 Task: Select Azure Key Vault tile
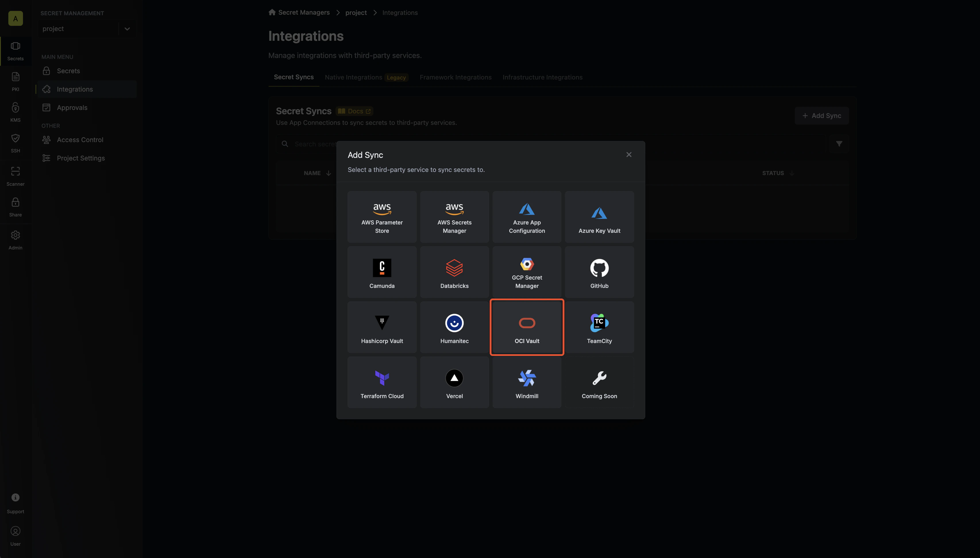point(599,217)
